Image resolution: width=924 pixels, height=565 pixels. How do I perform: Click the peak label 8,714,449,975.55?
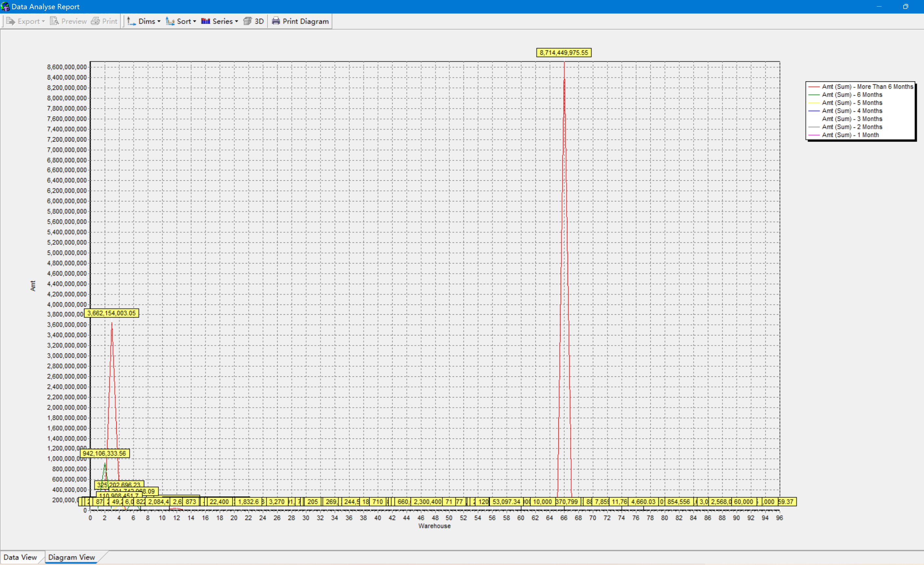564,53
